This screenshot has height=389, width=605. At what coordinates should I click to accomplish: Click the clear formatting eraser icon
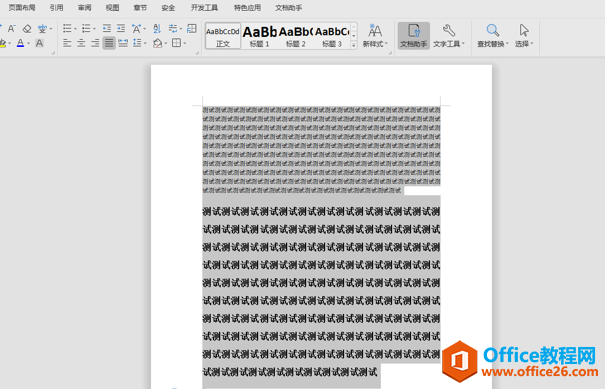pyautogui.click(x=27, y=29)
